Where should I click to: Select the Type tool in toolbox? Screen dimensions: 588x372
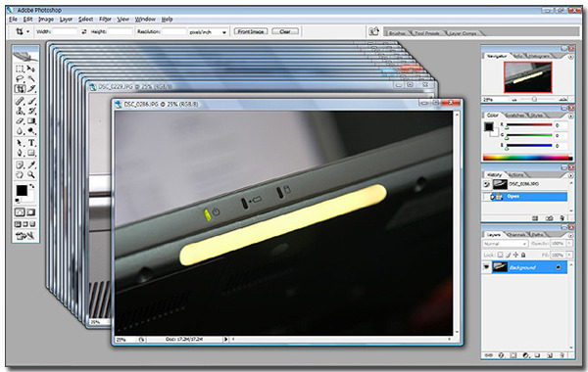[31, 143]
